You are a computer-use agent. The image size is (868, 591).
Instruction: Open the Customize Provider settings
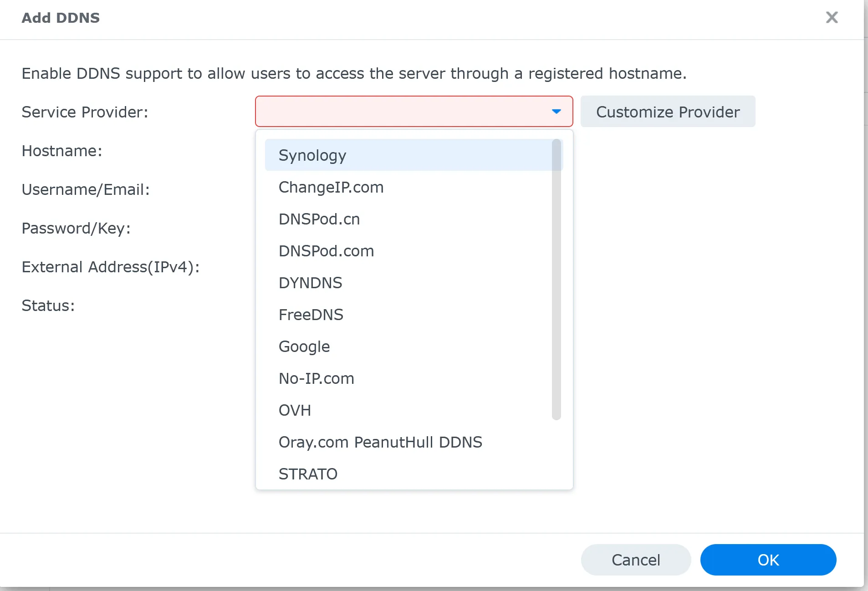pos(668,112)
